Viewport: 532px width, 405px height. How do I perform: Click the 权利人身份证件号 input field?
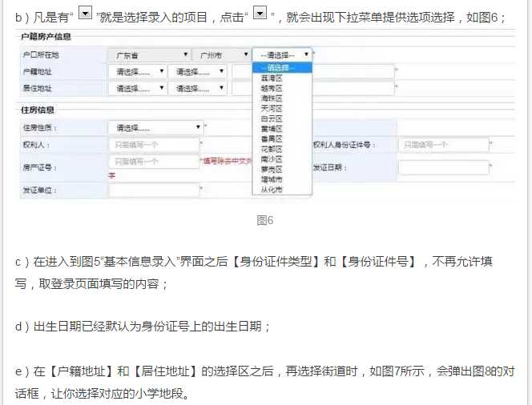(x=443, y=145)
